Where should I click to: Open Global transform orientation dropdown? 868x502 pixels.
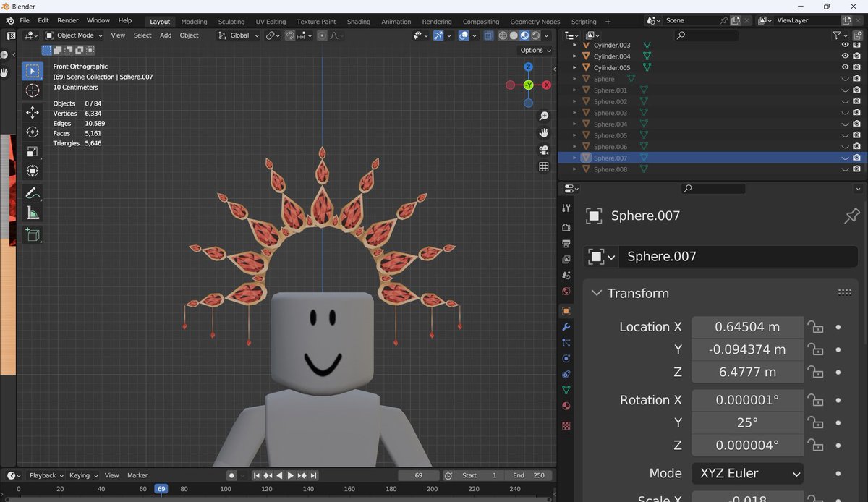point(239,35)
